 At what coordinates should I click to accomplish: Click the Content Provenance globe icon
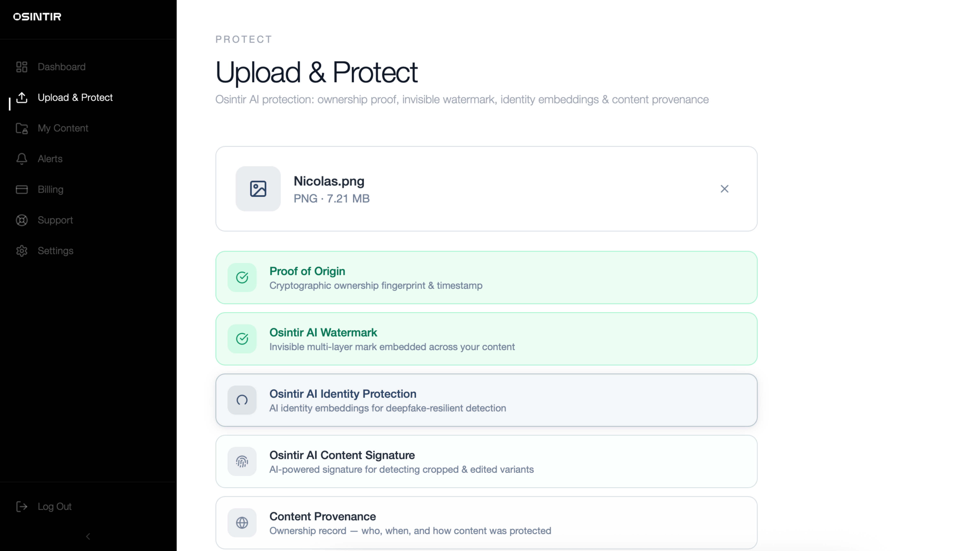click(x=242, y=523)
